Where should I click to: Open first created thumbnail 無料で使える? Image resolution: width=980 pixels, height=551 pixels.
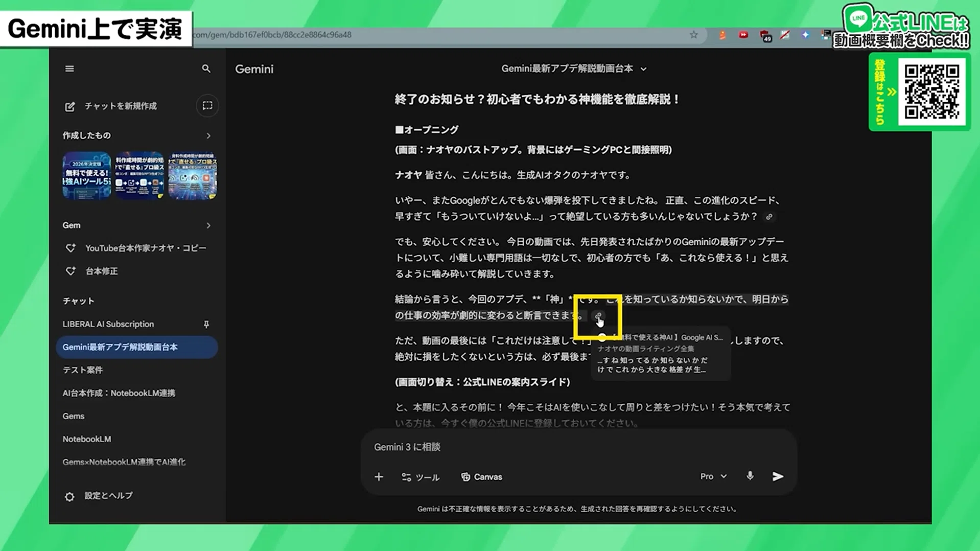point(87,175)
